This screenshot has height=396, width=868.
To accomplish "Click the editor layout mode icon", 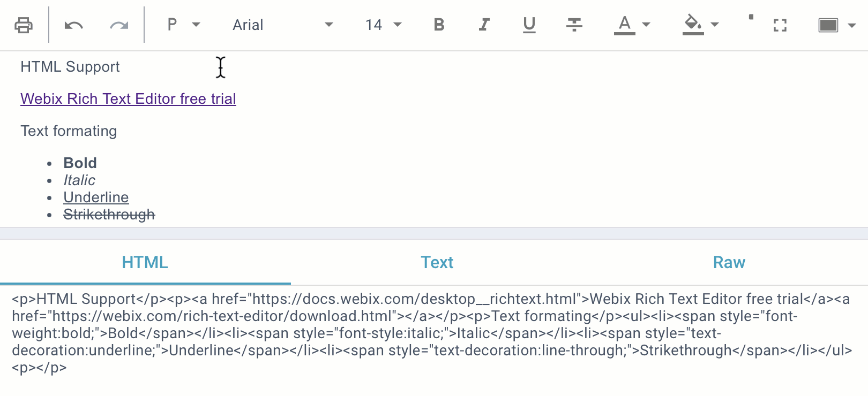I will click(x=828, y=25).
